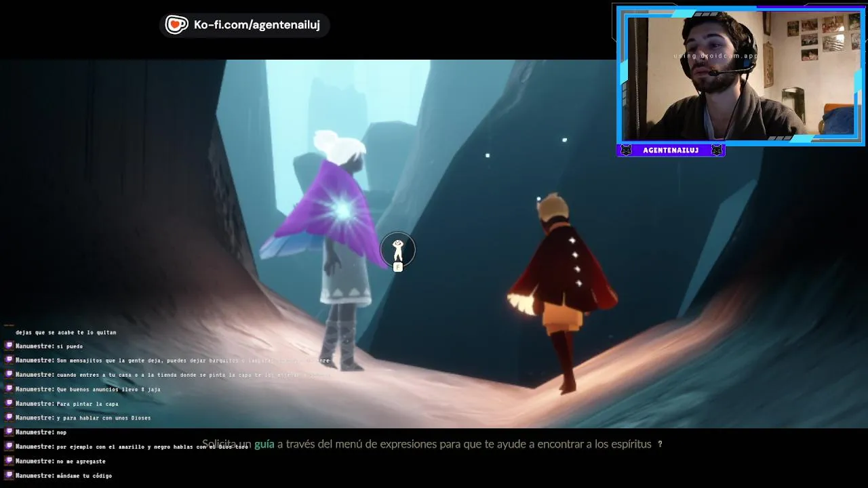Click chat message "dejas que se acabe te lo quitan"
Image resolution: width=868 pixels, height=488 pixels.
pos(66,332)
